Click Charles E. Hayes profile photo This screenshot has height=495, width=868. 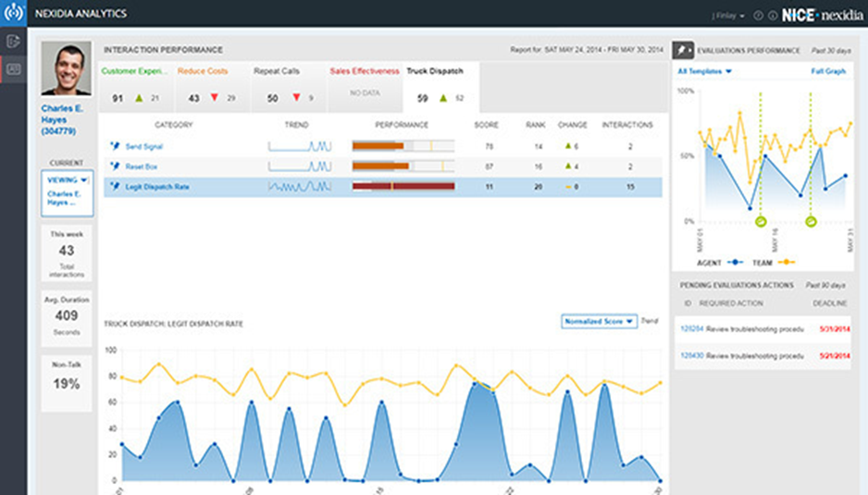click(x=66, y=68)
